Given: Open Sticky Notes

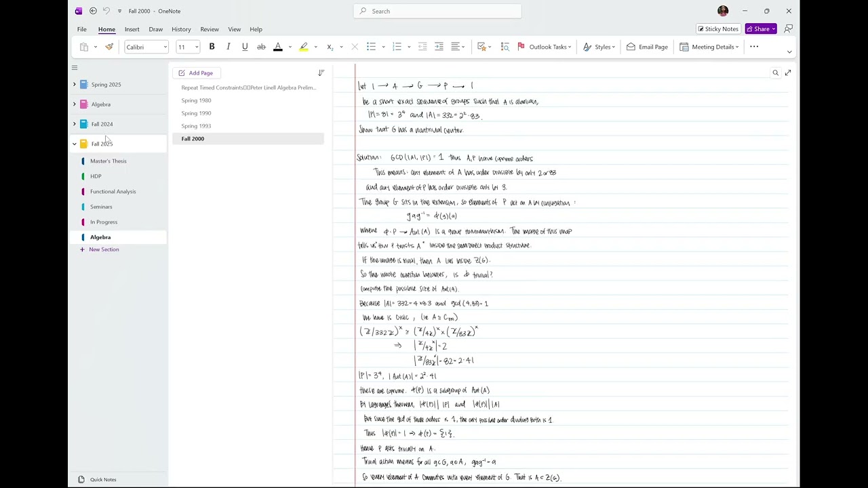Looking at the screenshot, I should point(718,29).
